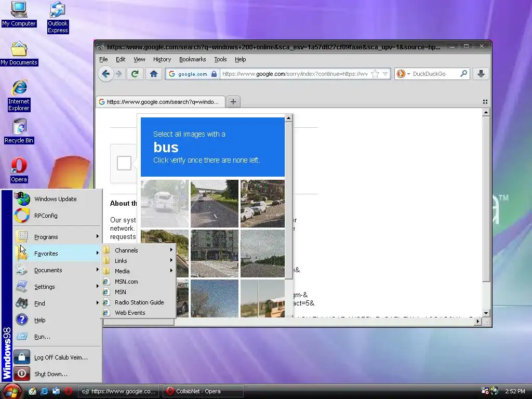Expand the Documents submenu in Start
This screenshot has height=399, width=532.
click(x=57, y=270)
